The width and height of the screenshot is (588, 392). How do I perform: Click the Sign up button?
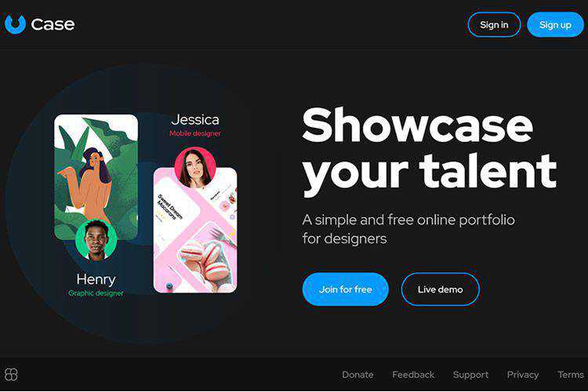coord(555,25)
